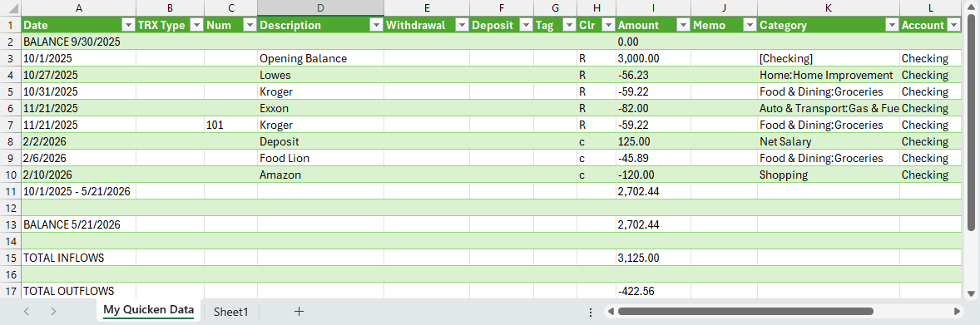Click the 3,000.00 amount cell
This screenshot has height=325, width=980.
coord(653,59)
